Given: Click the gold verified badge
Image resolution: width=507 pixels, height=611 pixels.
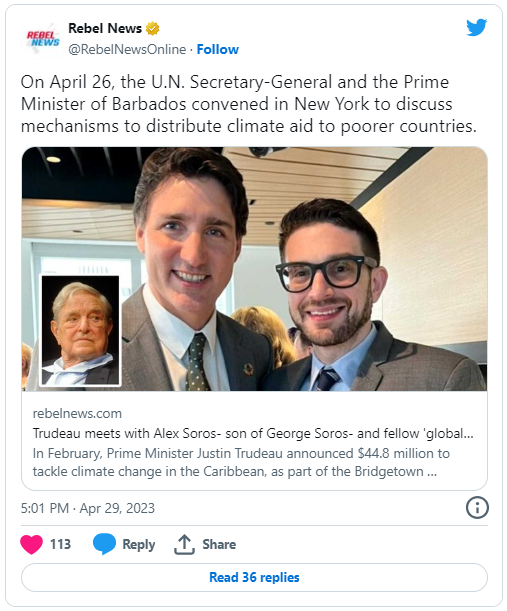Looking at the screenshot, I should pyautogui.click(x=152, y=28).
